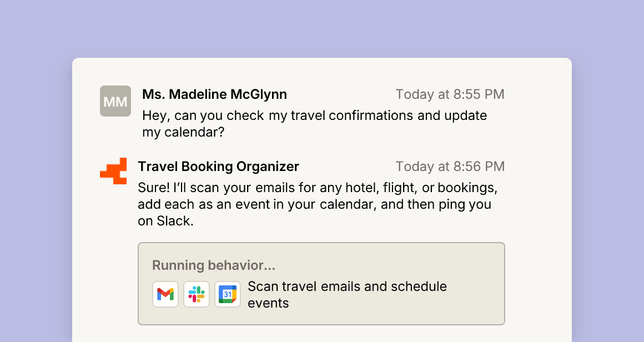Screen dimensions: 644x342
Task: Select the Travel Booking Organizer name
Action: [x=219, y=166]
